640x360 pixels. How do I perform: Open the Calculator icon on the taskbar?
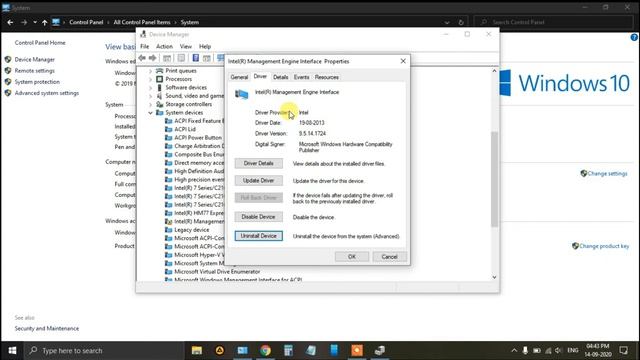tap(288, 350)
